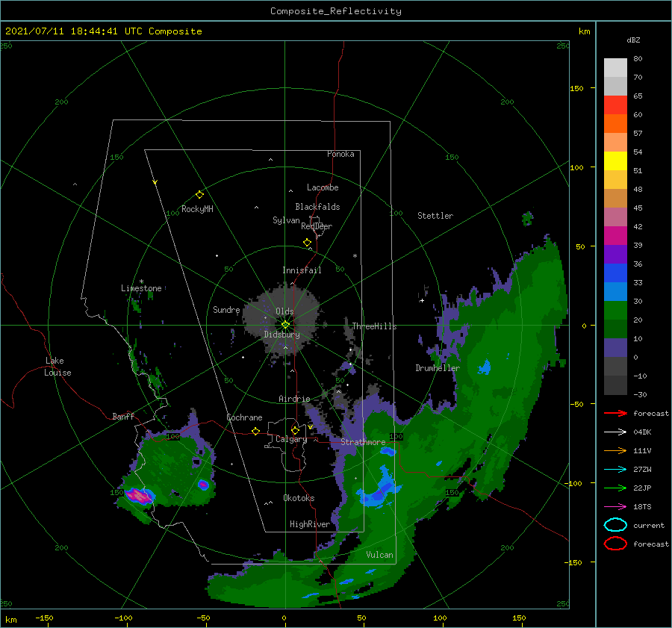This screenshot has width=672, height=628.
Task: Click the pink high-reflectivity storm cell southwest of Banff
Action: click(x=138, y=496)
